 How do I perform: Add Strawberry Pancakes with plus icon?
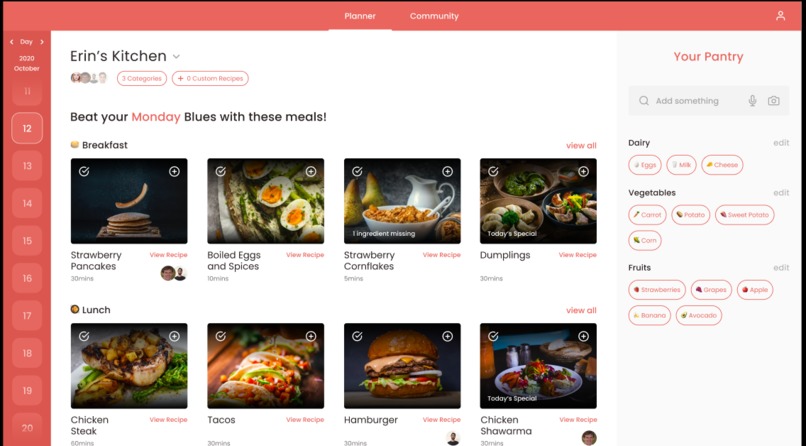click(x=174, y=172)
